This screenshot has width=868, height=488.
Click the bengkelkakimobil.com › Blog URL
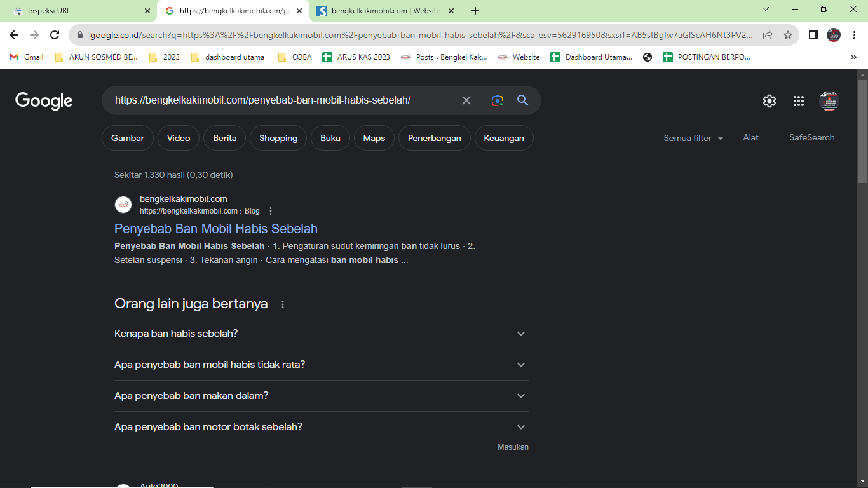click(x=200, y=211)
